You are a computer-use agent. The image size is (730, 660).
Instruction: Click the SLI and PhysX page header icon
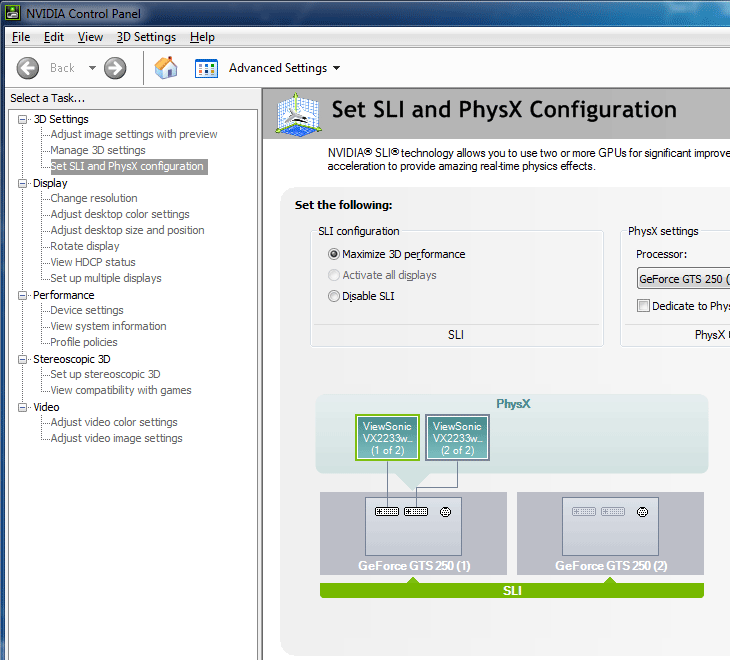(x=298, y=114)
